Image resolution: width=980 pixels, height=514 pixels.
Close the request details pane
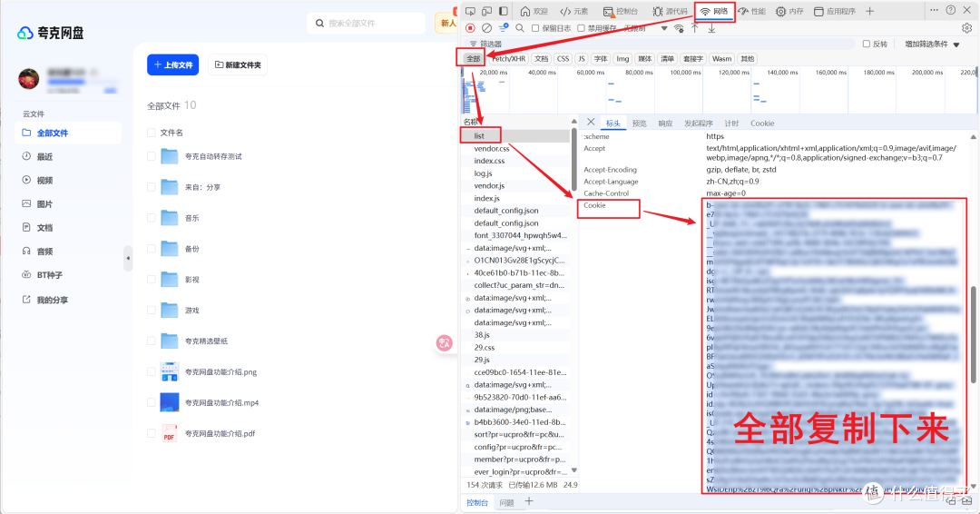591,122
